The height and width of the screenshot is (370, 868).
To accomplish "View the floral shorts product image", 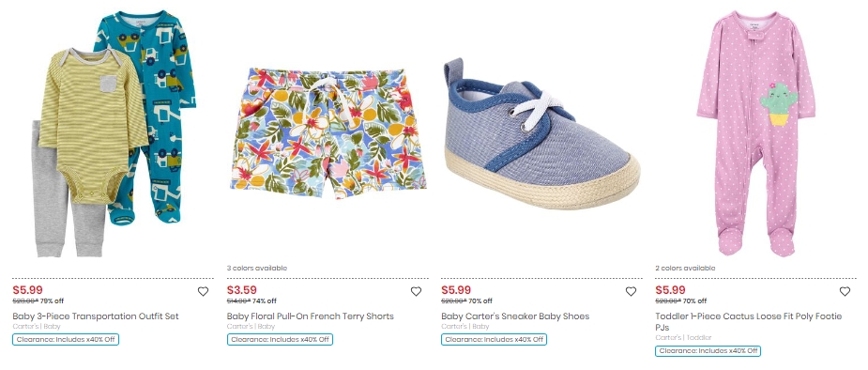I will click(328, 133).
